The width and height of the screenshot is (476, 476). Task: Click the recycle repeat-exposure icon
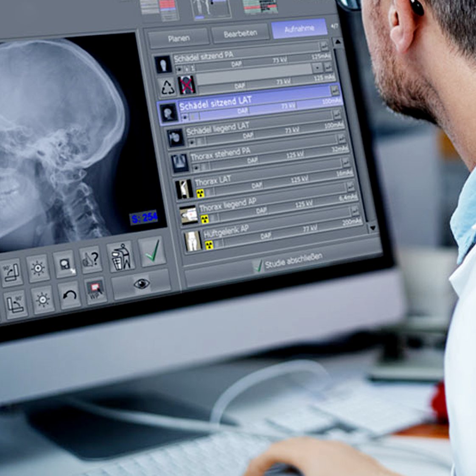168,87
